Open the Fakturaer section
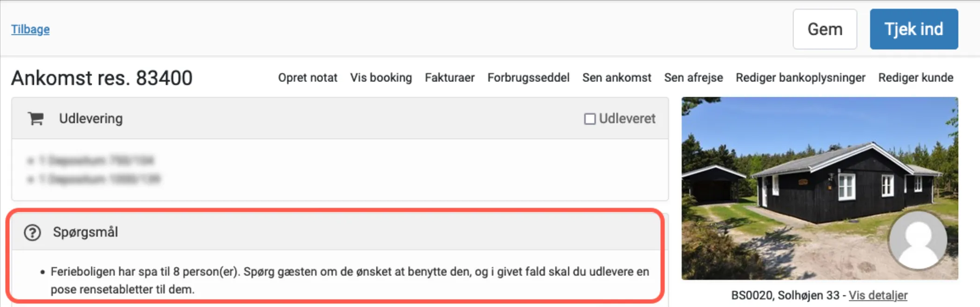The height and width of the screenshot is (307, 980). click(450, 78)
